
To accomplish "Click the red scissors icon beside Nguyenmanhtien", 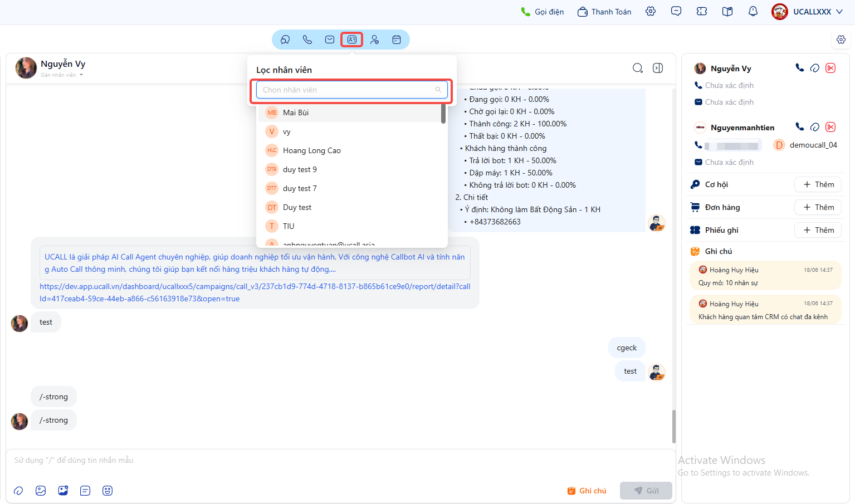I will coord(830,127).
